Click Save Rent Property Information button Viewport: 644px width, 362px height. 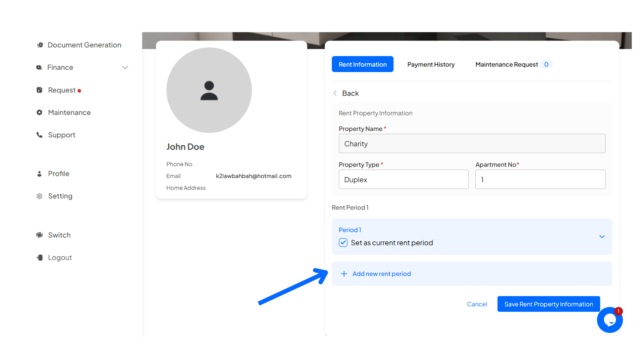click(x=549, y=304)
